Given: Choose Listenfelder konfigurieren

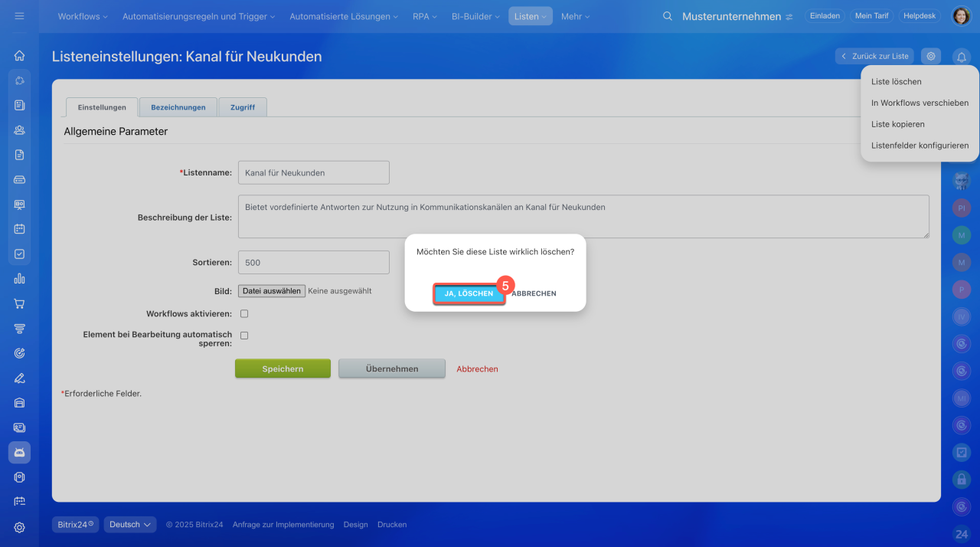Looking at the screenshot, I should 920,146.
